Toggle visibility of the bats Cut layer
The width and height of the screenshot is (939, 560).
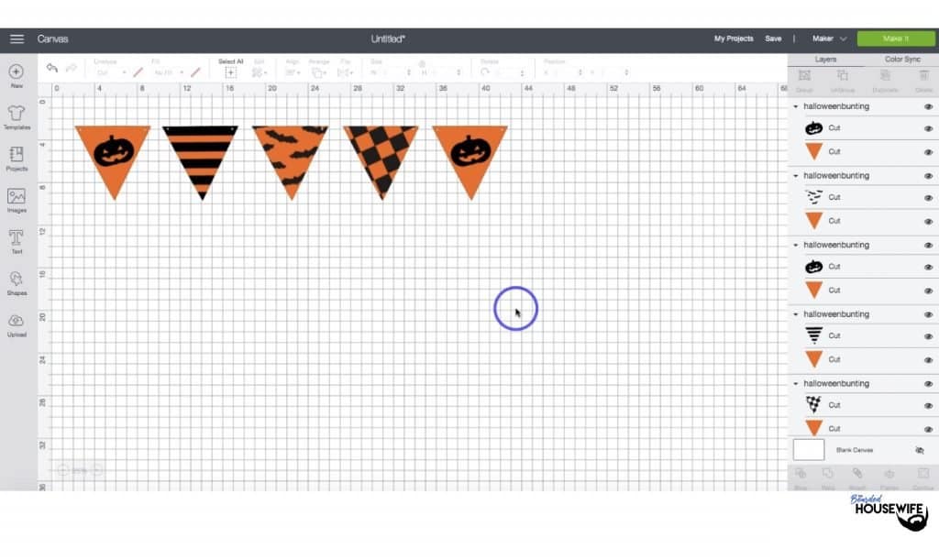928,197
